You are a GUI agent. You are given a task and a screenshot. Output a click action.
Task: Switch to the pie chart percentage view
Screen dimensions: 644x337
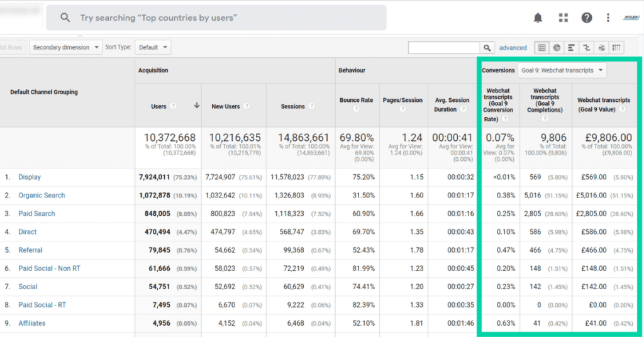(557, 48)
